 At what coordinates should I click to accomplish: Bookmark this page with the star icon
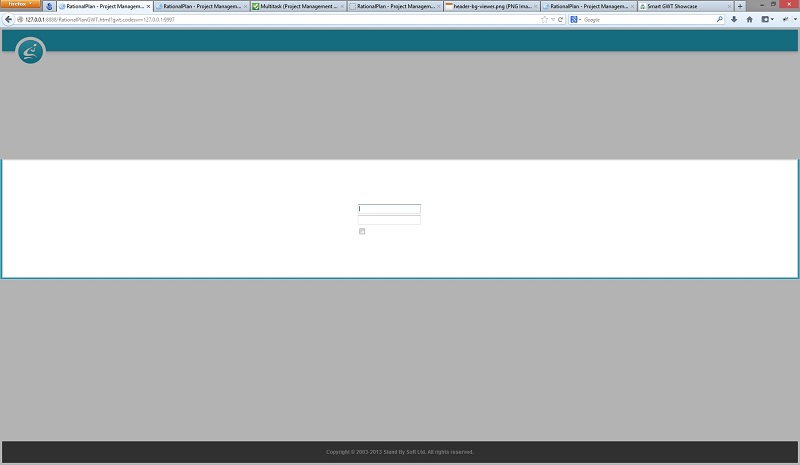pyautogui.click(x=544, y=19)
